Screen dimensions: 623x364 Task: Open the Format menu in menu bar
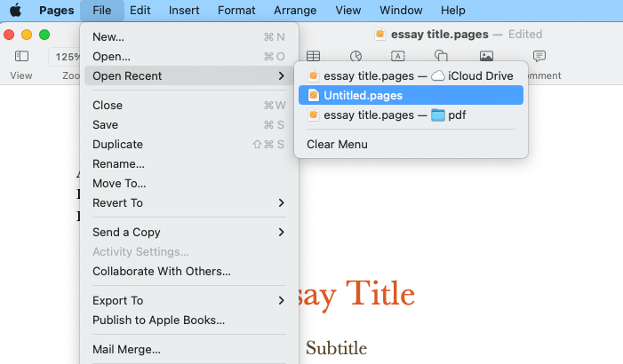pos(236,11)
